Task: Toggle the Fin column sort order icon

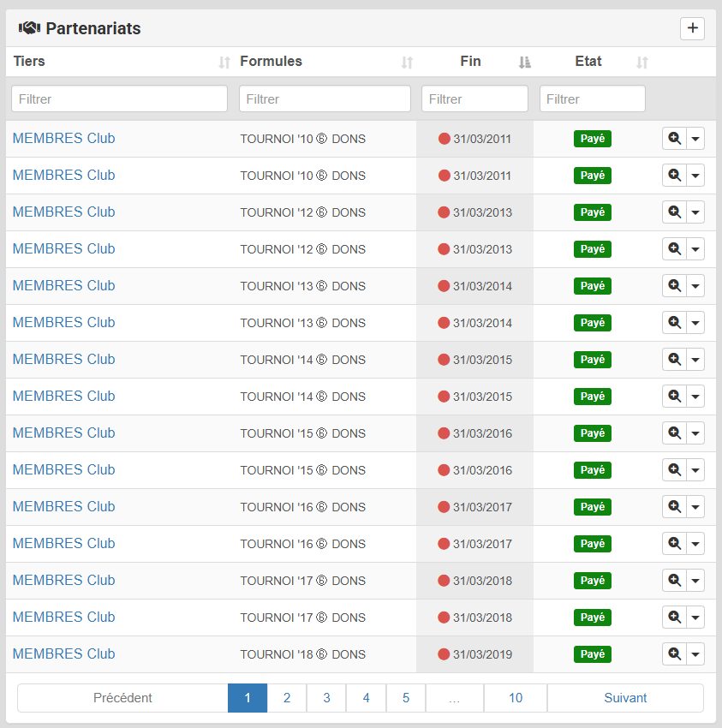Action: click(525, 62)
